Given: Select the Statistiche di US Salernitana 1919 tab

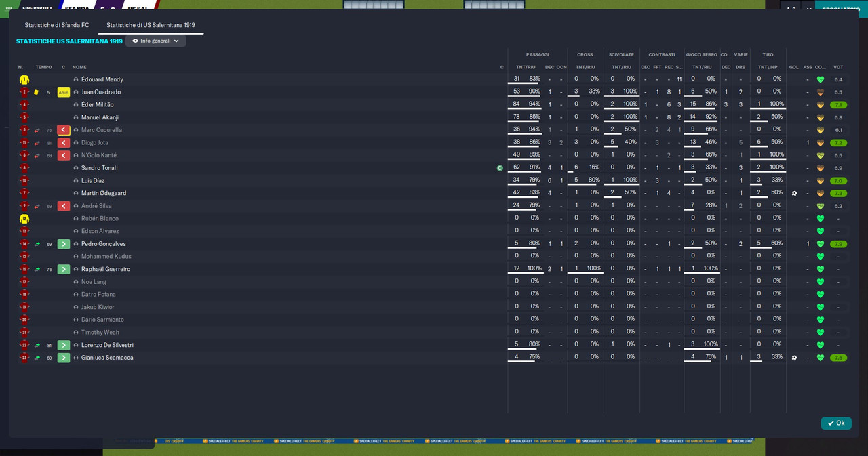Looking at the screenshot, I should point(151,25).
